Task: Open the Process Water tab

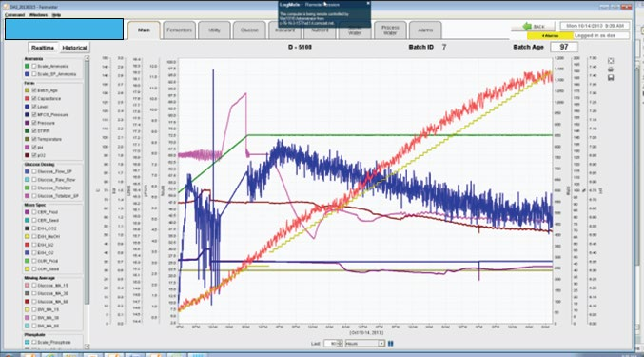Action: (390, 30)
